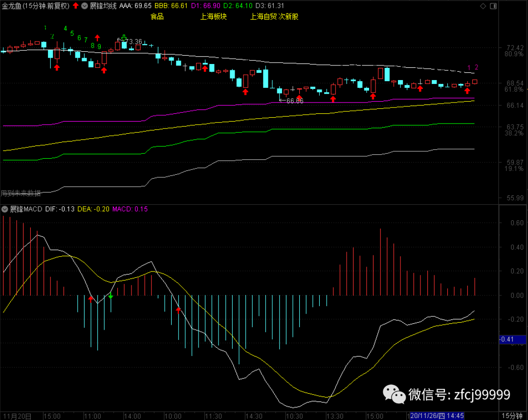The width and height of the screenshot is (528, 420).
Task: Open the 食品 sector link
Action: (157, 17)
